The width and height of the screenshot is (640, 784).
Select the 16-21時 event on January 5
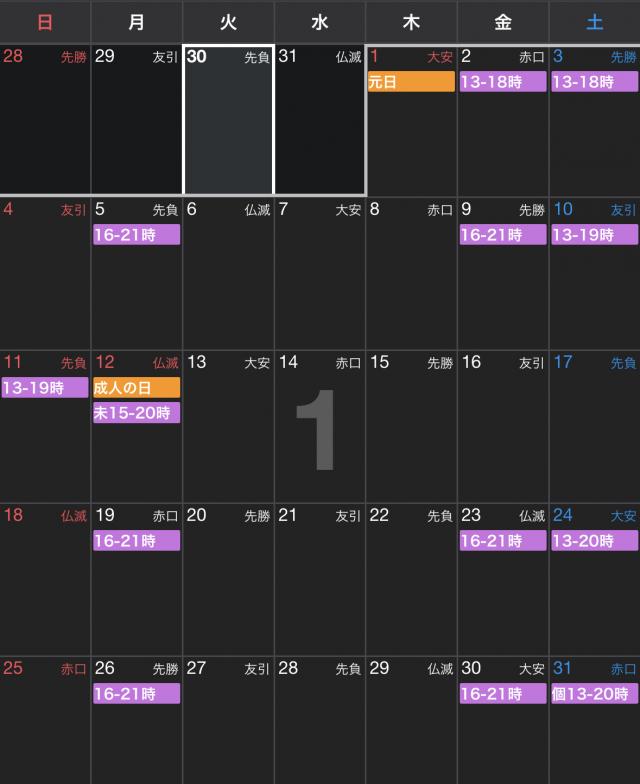pos(136,235)
